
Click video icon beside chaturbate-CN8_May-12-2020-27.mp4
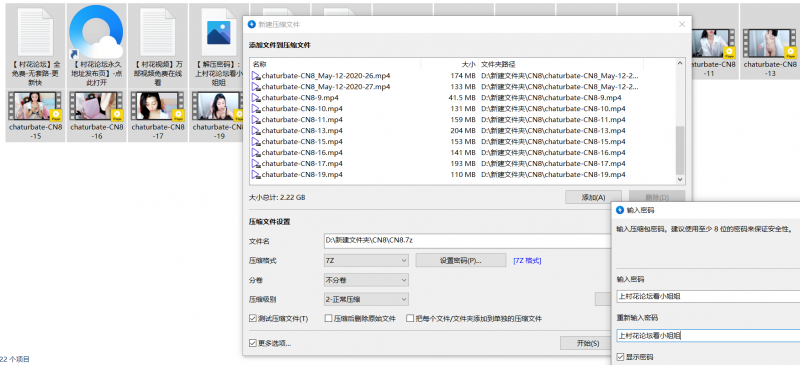[256, 87]
